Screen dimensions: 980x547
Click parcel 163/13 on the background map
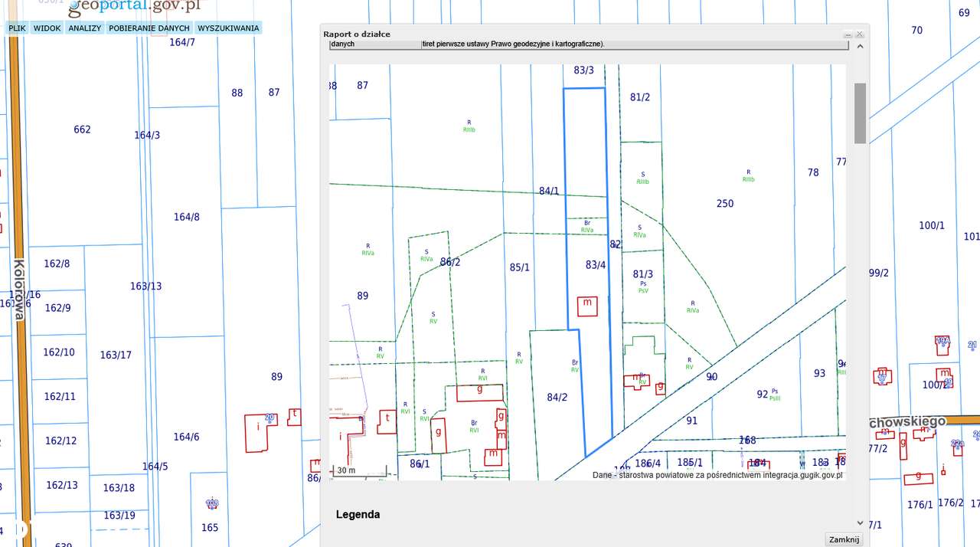click(x=145, y=287)
